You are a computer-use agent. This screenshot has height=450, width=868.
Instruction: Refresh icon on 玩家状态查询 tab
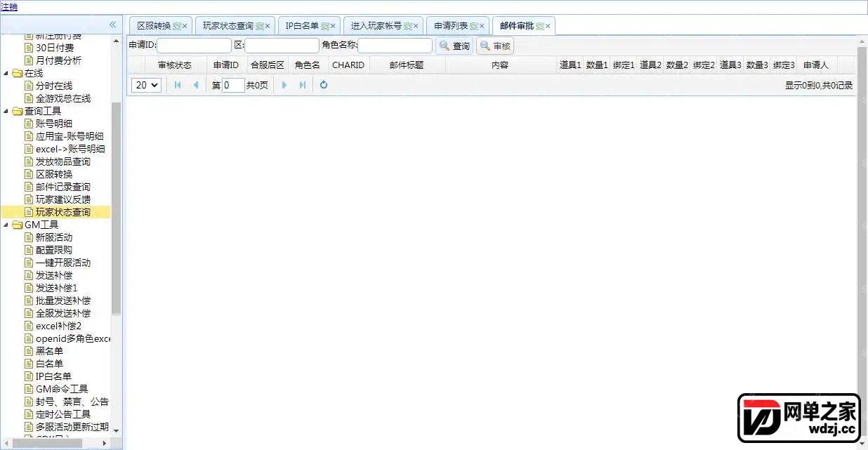point(259,26)
